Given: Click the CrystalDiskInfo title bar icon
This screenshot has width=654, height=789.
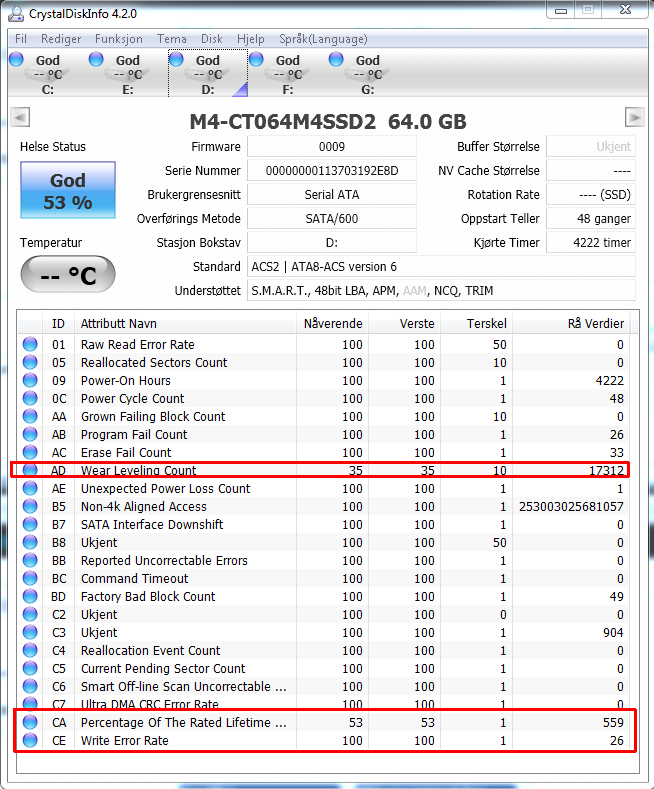Looking at the screenshot, I should tap(16, 14).
